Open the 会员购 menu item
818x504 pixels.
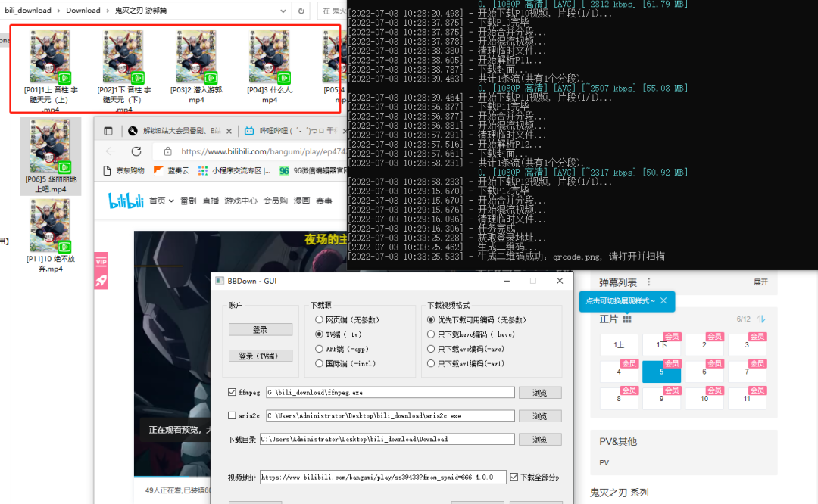pos(276,201)
